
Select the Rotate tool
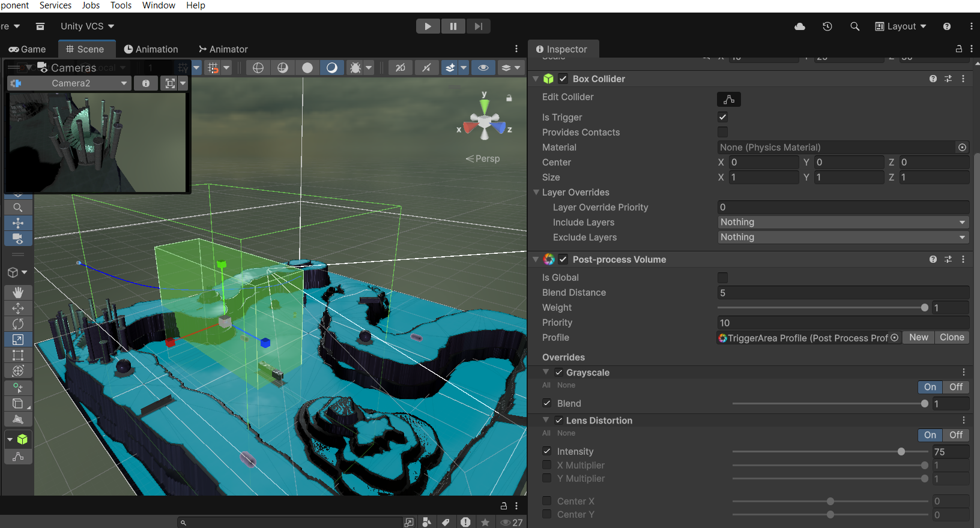coord(18,323)
